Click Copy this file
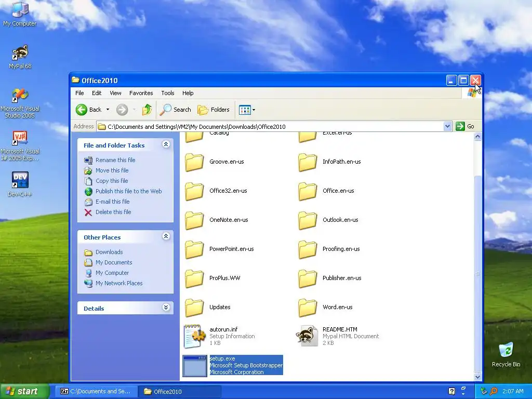532x399 pixels. point(112,181)
